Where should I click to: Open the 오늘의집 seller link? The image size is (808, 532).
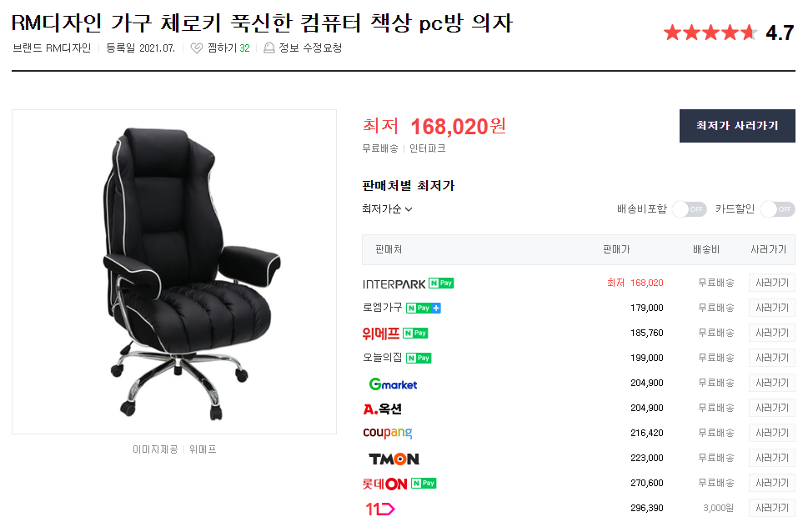click(383, 357)
